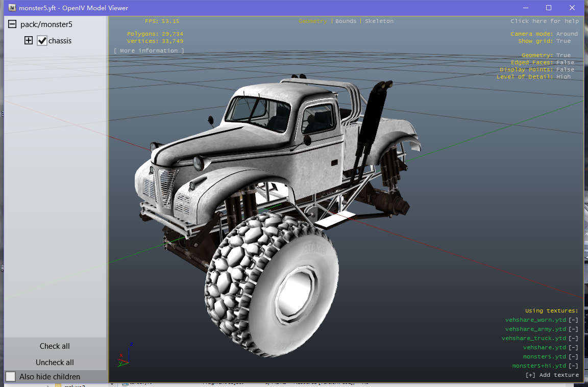The width and height of the screenshot is (588, 387).
Task: Switch to the Skeleton view tab
Action: 379,21
